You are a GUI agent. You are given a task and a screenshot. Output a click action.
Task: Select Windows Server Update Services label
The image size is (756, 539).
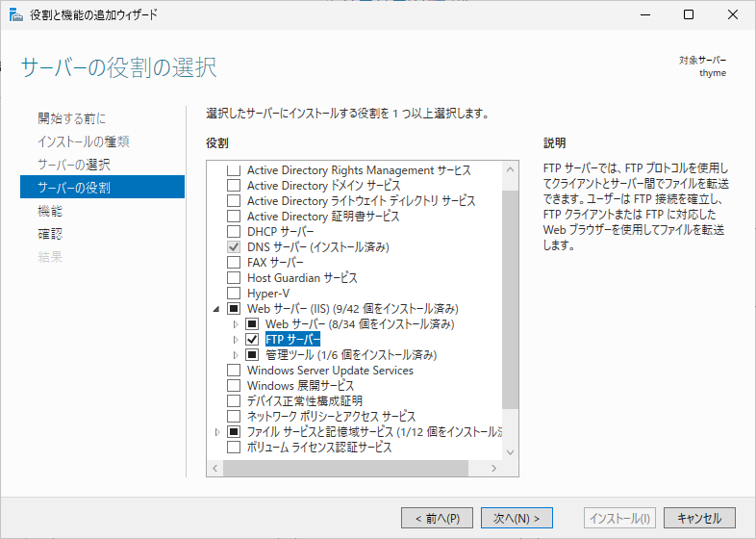[330, 371]
